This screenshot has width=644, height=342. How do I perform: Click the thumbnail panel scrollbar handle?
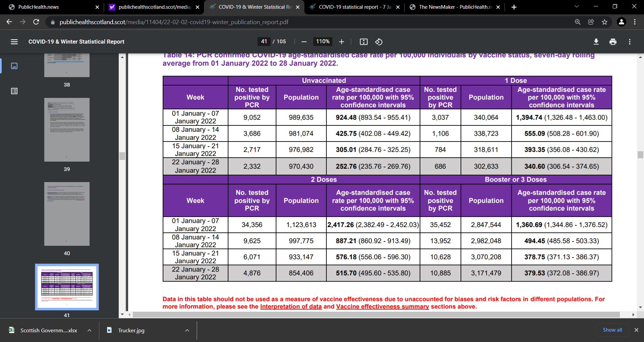coord(122,156)
